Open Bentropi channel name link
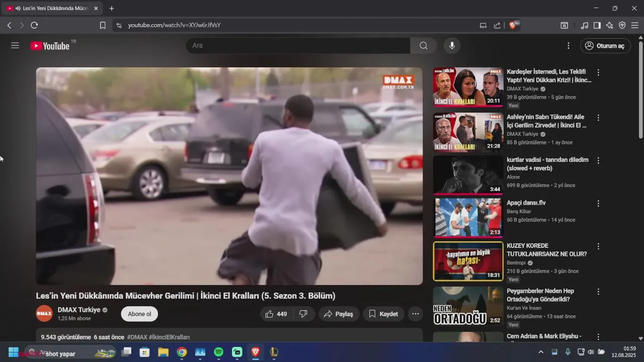The height and width of the screenshot is (362, 644). 516,262
